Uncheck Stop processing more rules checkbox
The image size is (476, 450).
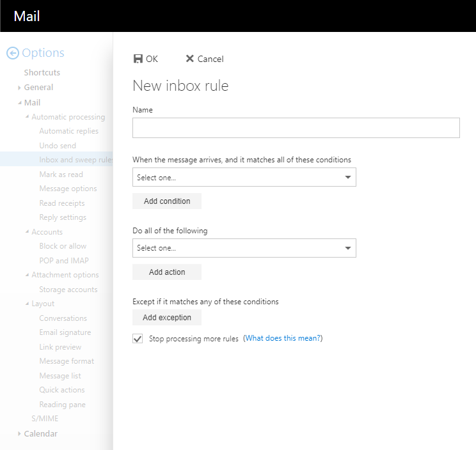point(138,339)
